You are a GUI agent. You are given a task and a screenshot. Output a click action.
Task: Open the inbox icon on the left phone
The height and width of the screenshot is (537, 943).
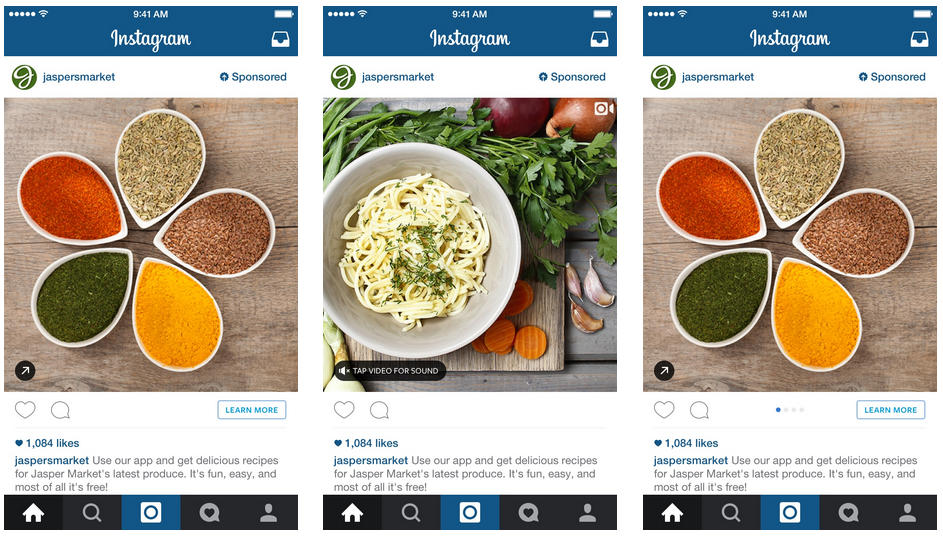point(280,39)
